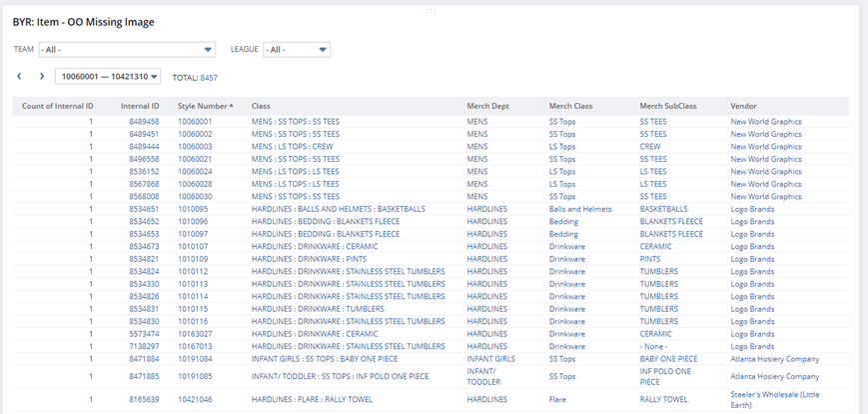Open vendor New World Graphics for style 10060001
The image size is (868, 414).
(x=766, y=121)
